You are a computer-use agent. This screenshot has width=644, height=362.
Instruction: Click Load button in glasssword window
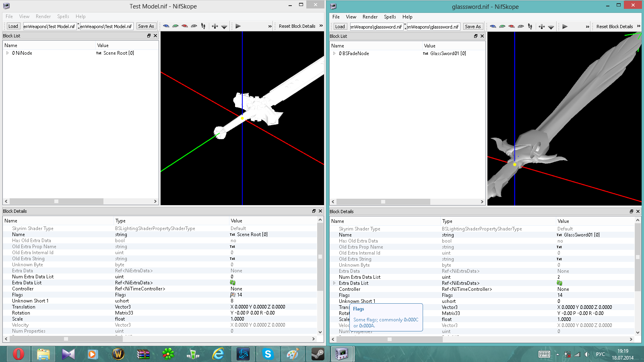[340, 27]
